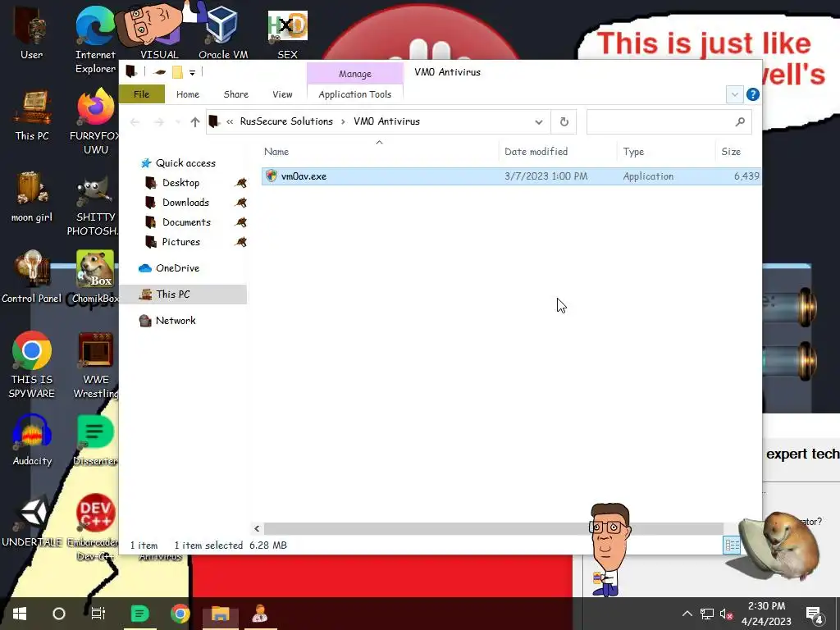Open the File tab
840x630 pixels.
141,94
